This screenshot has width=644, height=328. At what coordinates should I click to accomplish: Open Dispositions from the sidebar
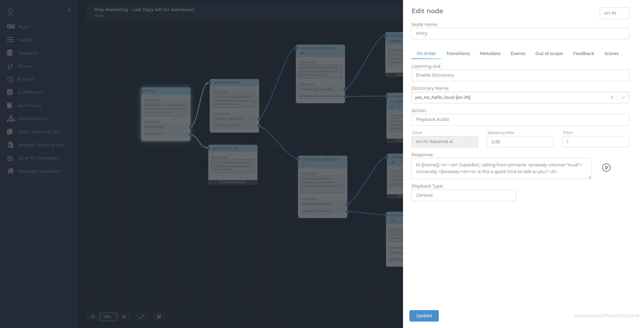[32, 119]
